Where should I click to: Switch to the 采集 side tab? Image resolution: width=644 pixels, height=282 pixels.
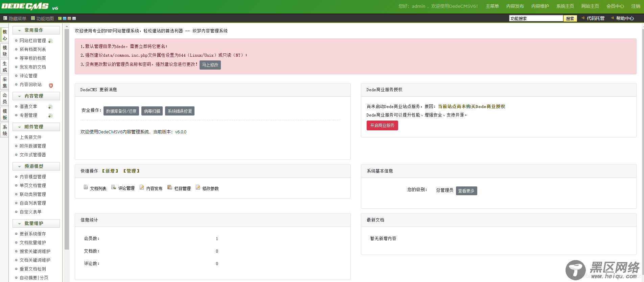(5, 82)
